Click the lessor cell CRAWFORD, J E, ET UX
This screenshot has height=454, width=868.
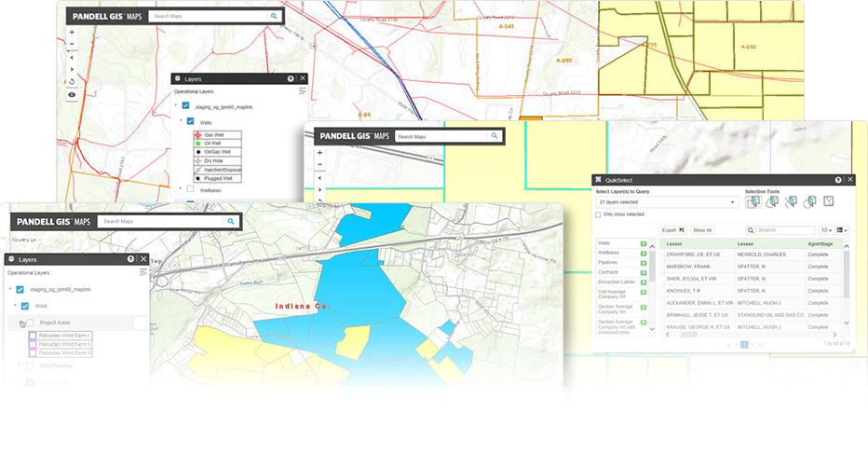pyautogui.click(x=693, y=255)
